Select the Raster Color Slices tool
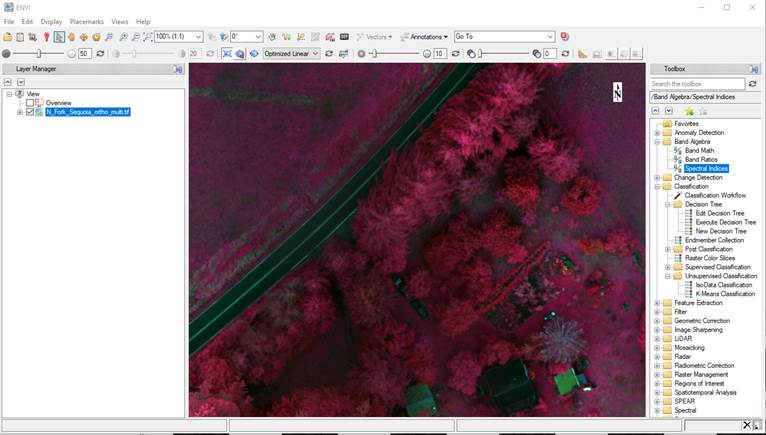This screenshot has width=766, height=435. tap(710, 258)
